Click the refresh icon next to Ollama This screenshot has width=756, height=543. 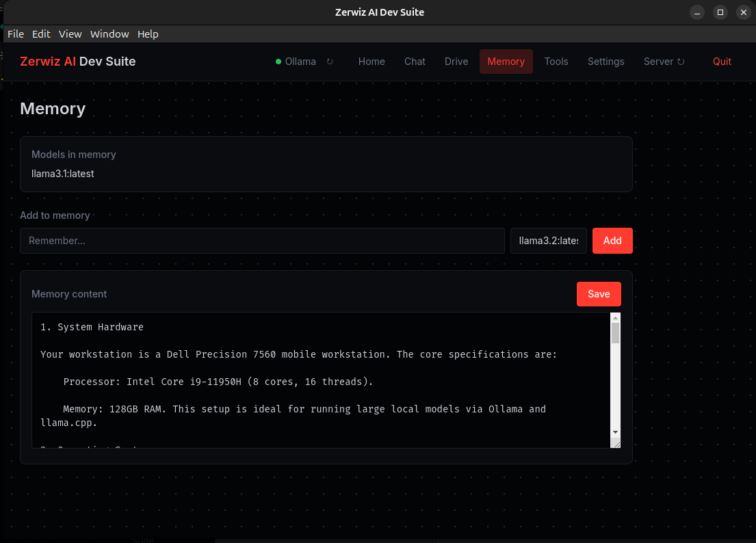330,62
